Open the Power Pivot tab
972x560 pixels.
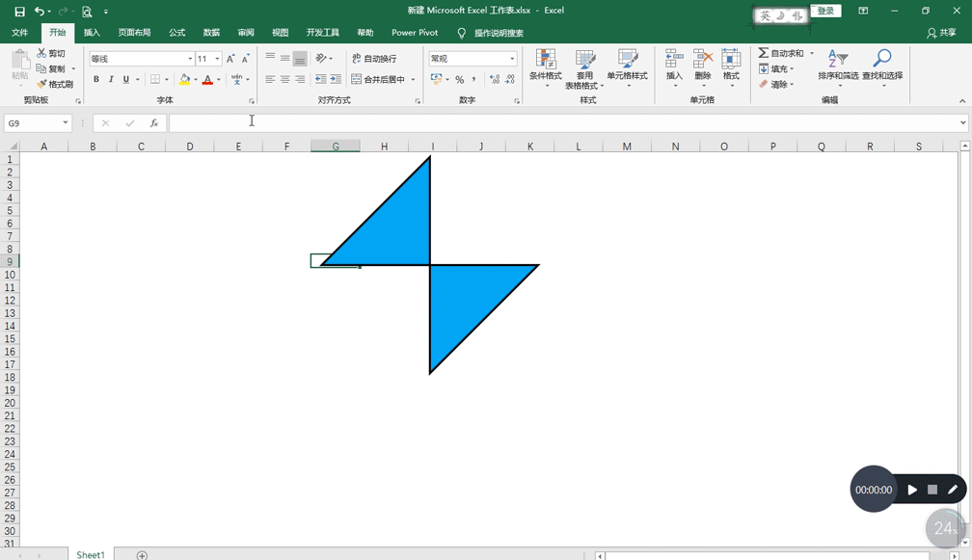coord(415,32)
